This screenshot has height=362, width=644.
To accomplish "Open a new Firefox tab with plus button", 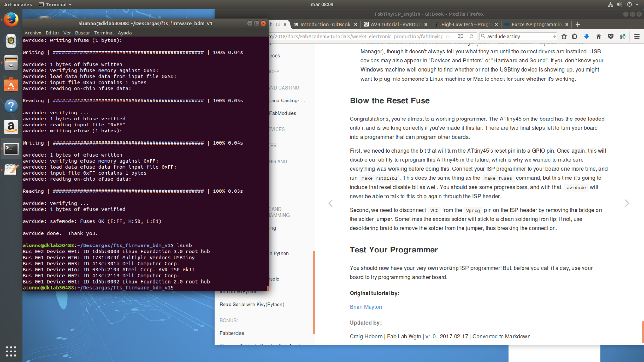I will pos(578,24).
